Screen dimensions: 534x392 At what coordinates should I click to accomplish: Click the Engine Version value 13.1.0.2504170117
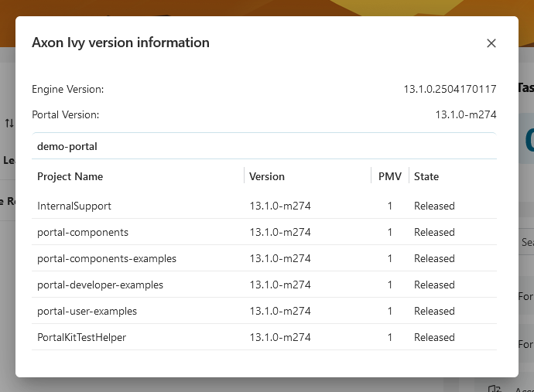(x=450, y=89)
